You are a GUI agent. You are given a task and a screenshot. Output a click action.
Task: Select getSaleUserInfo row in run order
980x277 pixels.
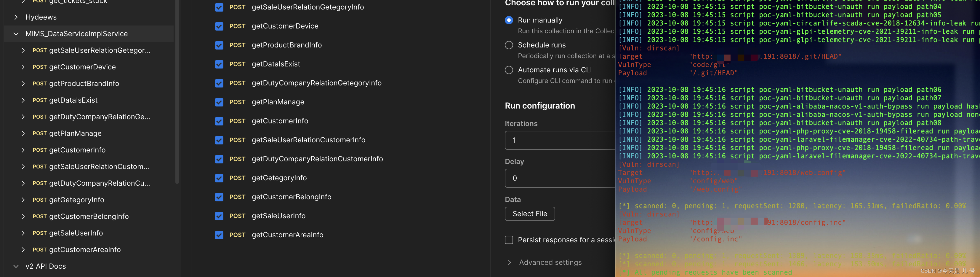click(x=278, y=216)
